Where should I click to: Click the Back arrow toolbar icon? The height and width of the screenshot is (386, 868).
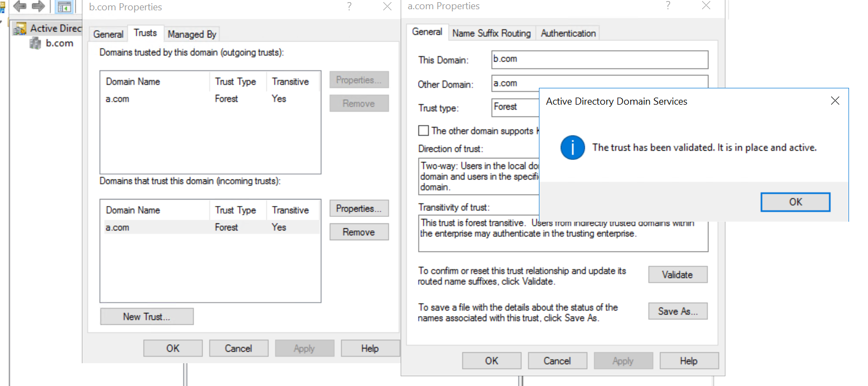pyautogui.click(x=20, y=7)
